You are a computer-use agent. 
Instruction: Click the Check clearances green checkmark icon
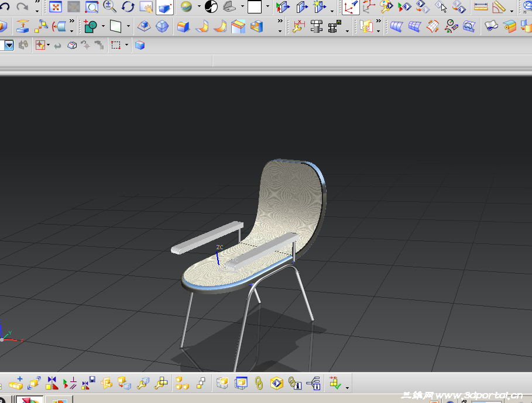[335, 383]
